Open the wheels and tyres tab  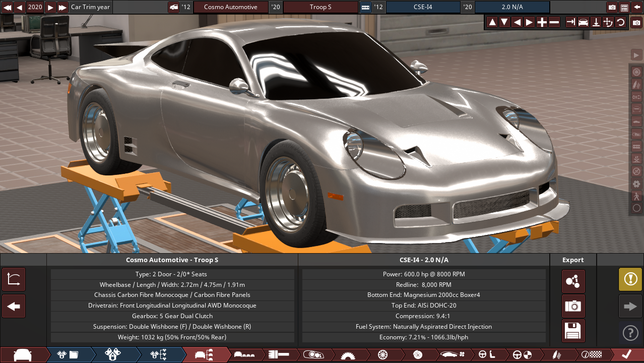click(382, 354)
